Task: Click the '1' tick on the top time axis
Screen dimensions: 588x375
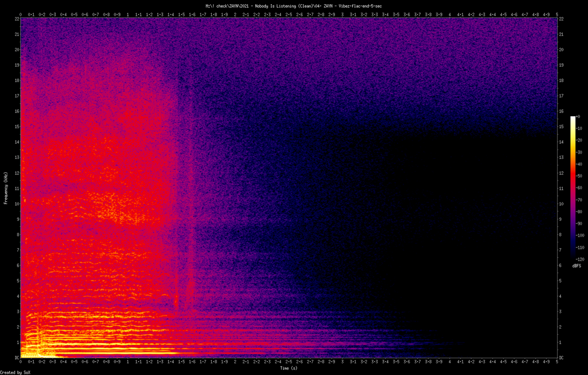Action: 128,15
